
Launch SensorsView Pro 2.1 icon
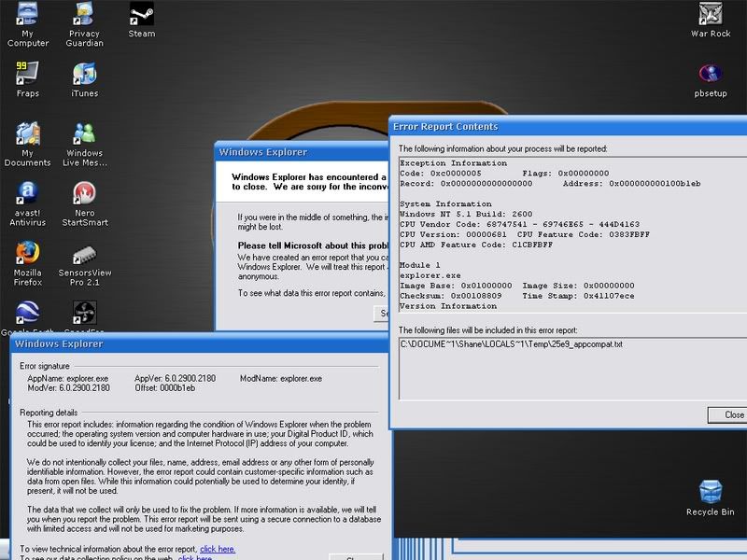tap(84, 254)
